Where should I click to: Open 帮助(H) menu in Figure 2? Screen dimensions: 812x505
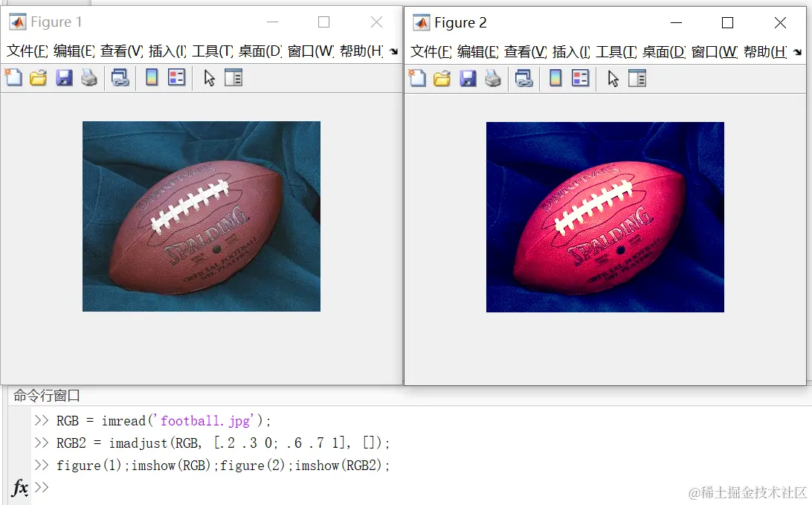point(765,51)
